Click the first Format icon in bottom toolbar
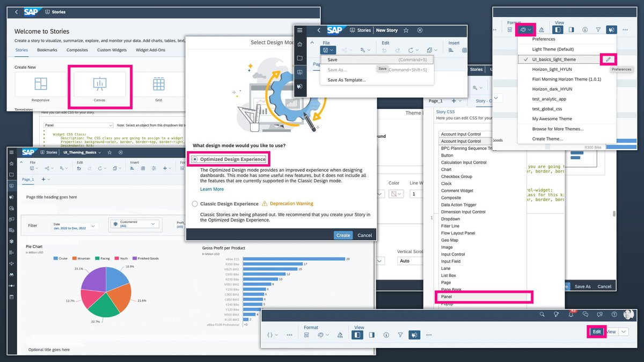 tap(306, 335)
